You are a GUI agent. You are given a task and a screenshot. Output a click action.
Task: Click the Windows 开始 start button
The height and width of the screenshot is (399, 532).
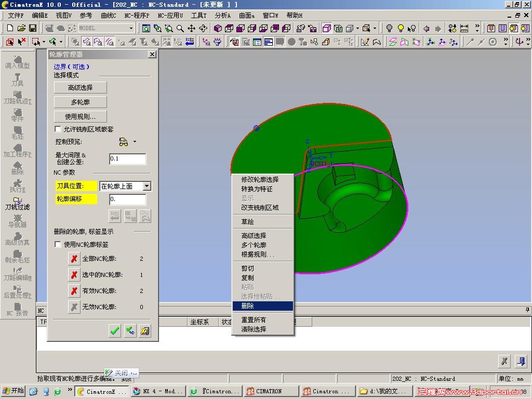pyautogui.click(x=14, y=391)
